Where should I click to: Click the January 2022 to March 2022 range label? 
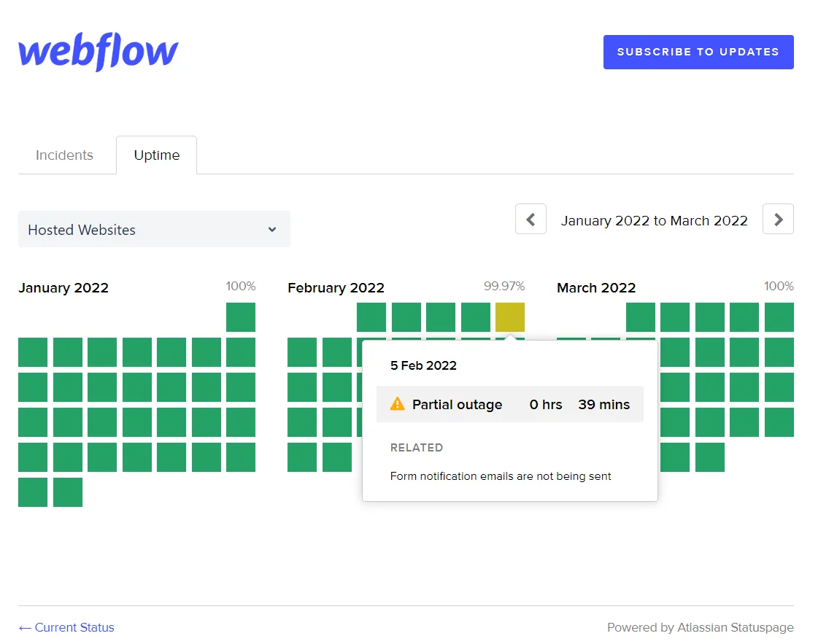pos(654,220)
